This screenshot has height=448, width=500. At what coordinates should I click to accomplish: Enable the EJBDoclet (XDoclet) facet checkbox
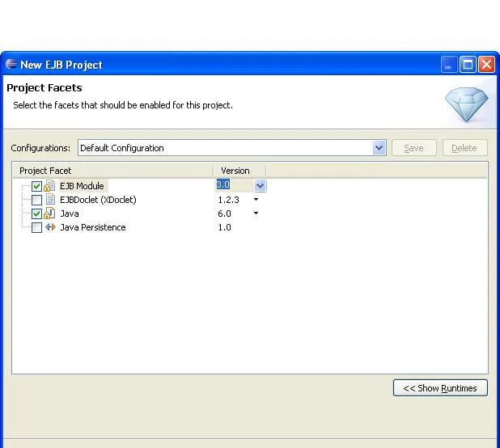[x=36, y=200]
